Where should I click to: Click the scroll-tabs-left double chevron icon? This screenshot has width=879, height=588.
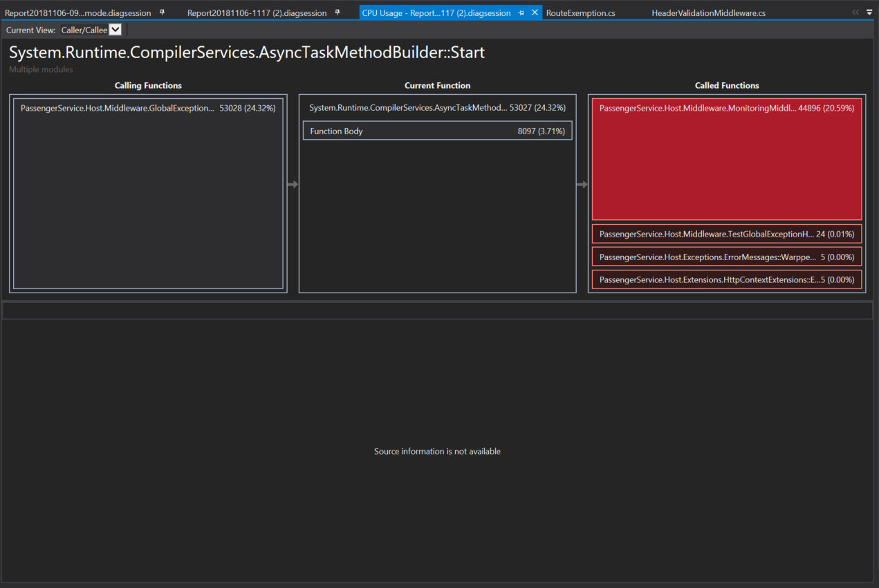tap(855, 12)
